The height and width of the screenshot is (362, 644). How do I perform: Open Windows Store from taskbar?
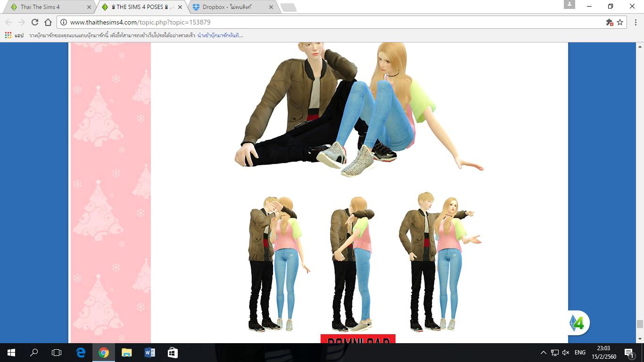(x=173, y=353)
